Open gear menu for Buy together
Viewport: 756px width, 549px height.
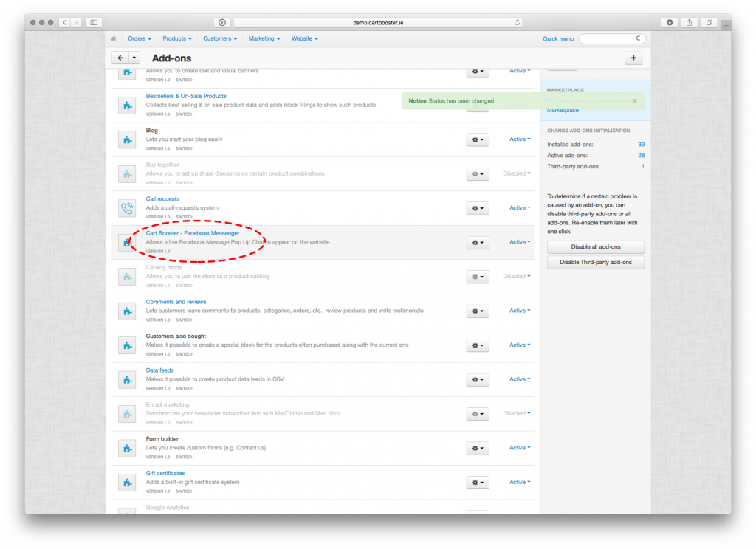[478, 174]
